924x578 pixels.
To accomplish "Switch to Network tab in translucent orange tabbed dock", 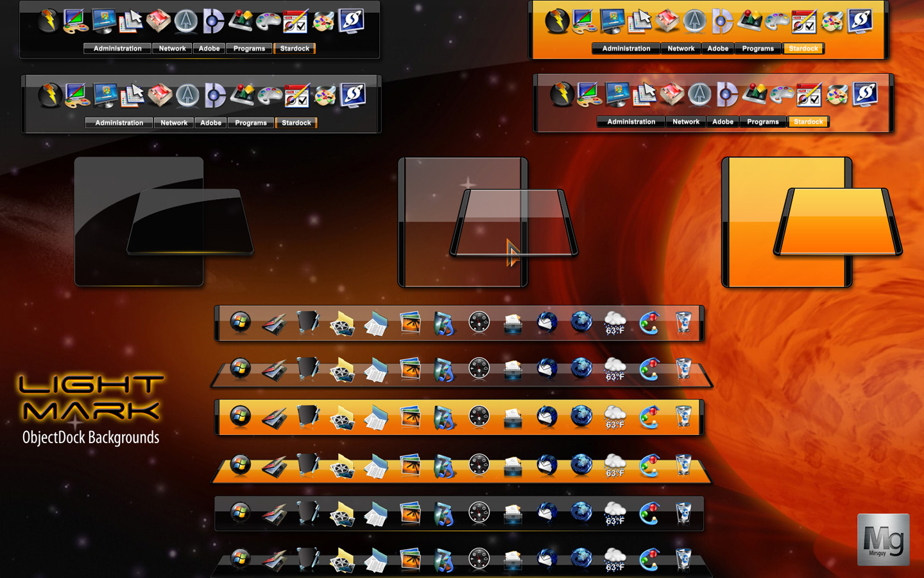I will coord(686,121).
